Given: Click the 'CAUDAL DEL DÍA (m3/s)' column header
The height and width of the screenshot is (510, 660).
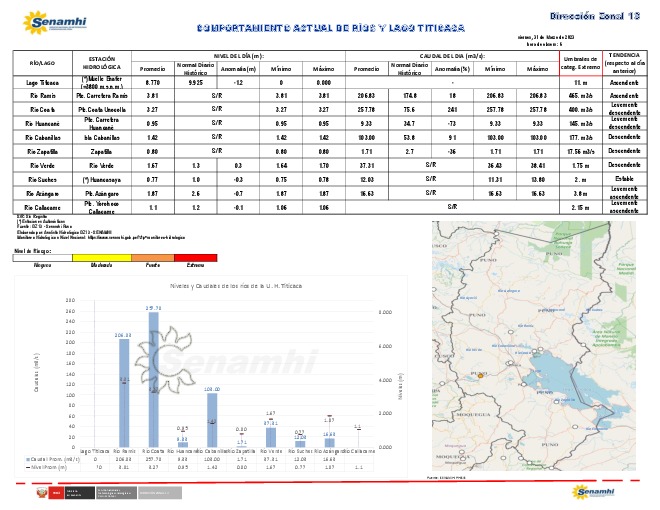Looking at the screenshot, I should click(x=452, y=56).
